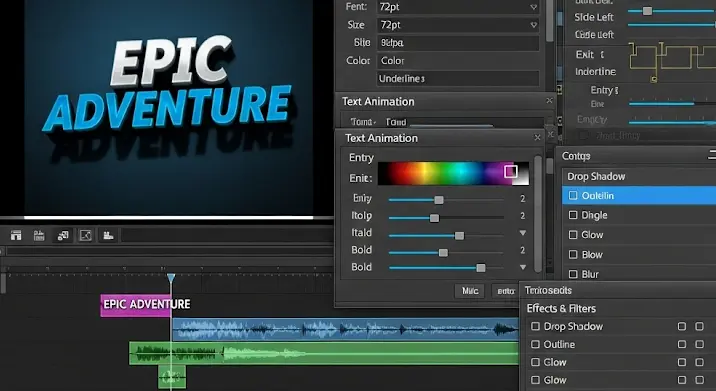
Task: Open the Contqs panel hamburger menu
Action: click(712, 155)
